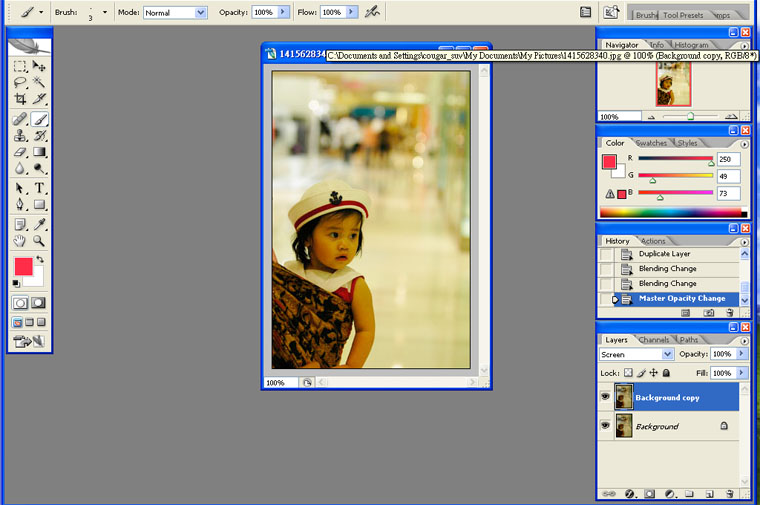The image size is (760, 505).
Task: Select the Crop tool
Action: (20, 99)
